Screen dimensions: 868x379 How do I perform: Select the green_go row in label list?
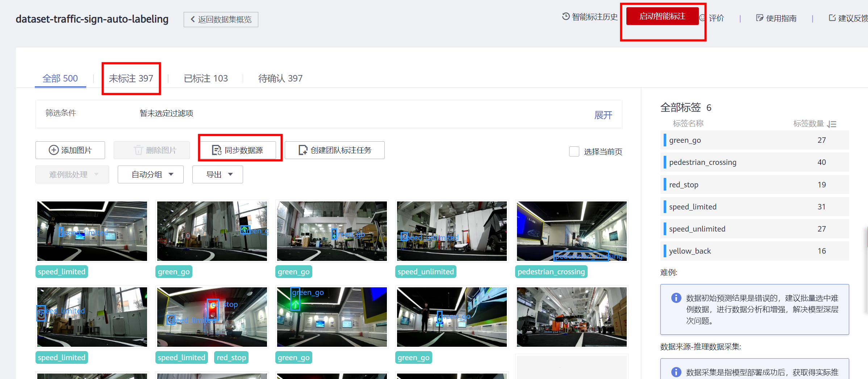tap(755, 140)
